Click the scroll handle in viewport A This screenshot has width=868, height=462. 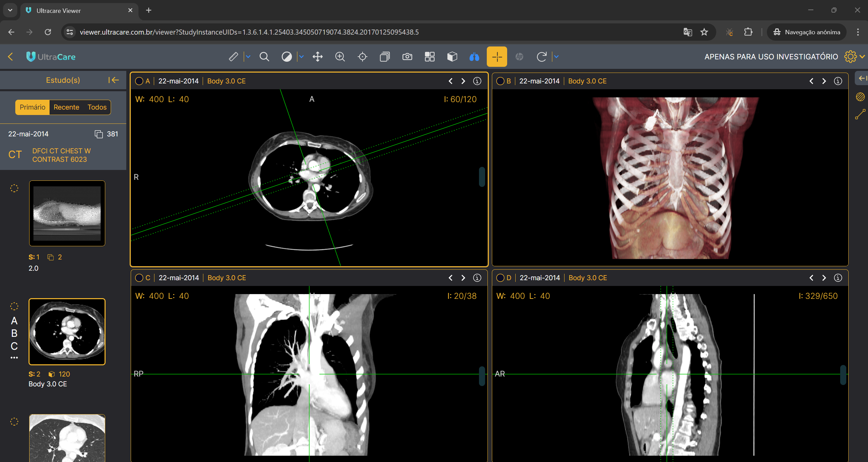[482, 177]
